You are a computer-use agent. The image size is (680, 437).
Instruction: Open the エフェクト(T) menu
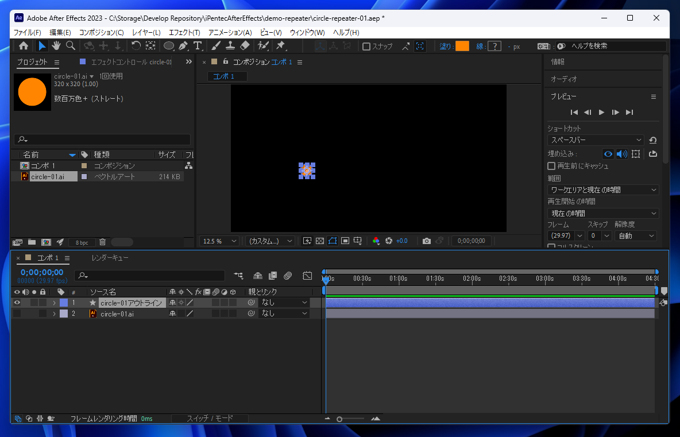point(184,32)
